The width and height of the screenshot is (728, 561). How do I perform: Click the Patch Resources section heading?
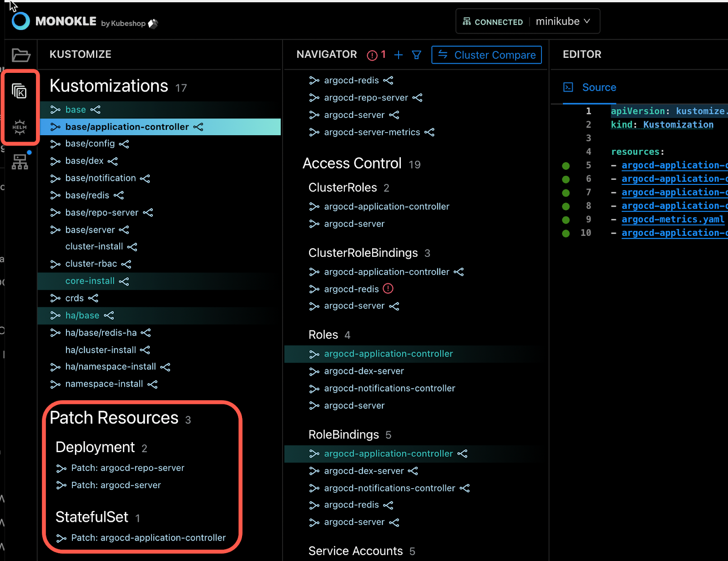coord(114,418)
